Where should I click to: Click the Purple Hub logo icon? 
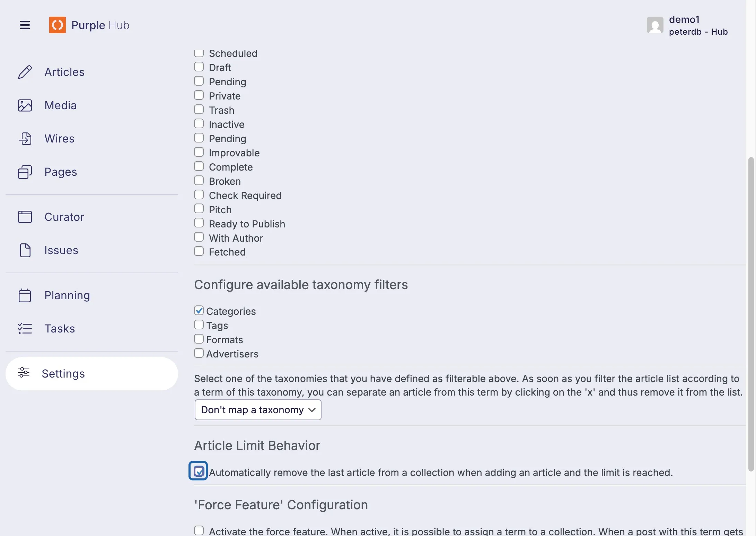pyautogui.click(x=57, y=25)
